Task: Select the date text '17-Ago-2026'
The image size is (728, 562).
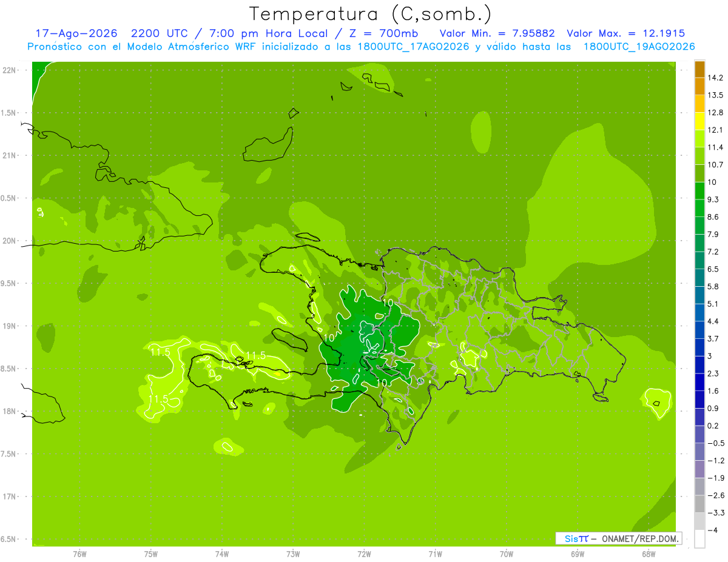Action: [x=76, y=34]
